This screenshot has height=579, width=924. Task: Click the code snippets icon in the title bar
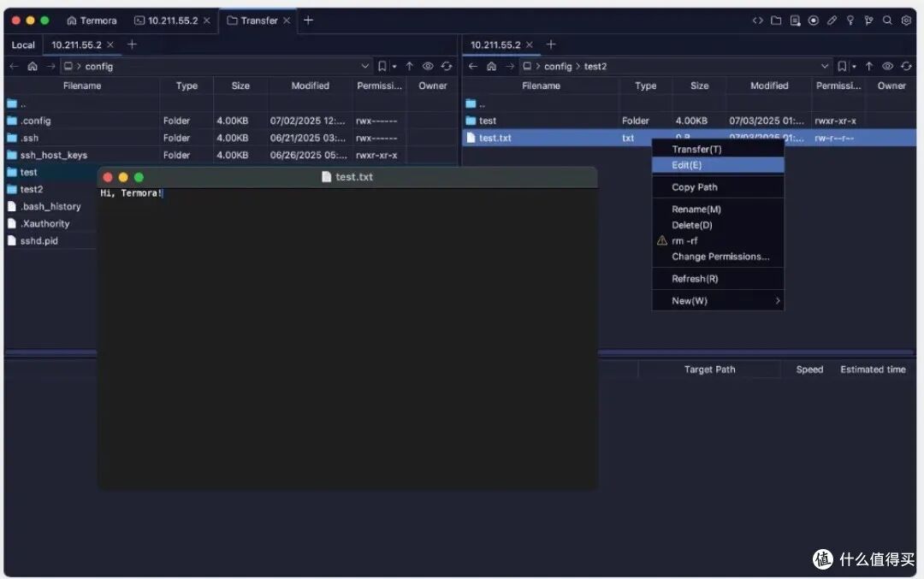pos(759,20)
